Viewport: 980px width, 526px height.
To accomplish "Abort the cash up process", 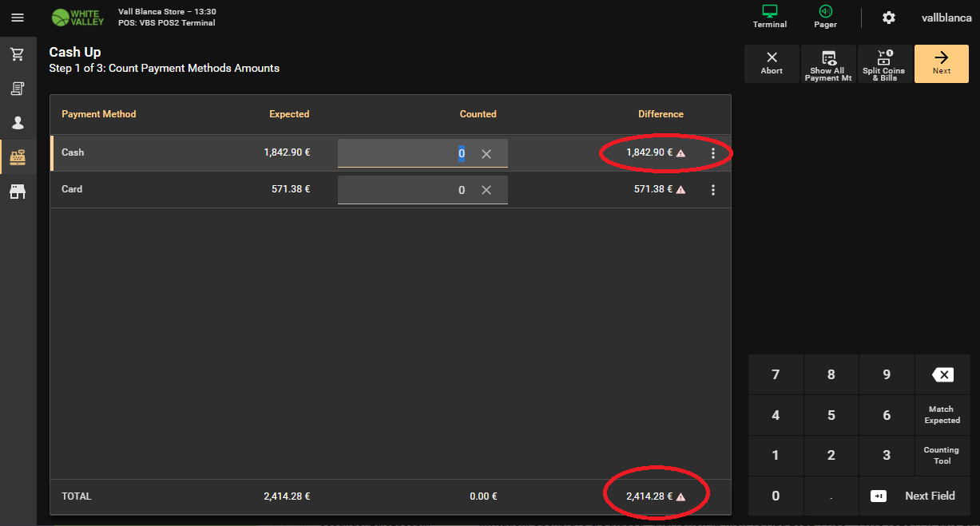I will [x=772, y=64].
